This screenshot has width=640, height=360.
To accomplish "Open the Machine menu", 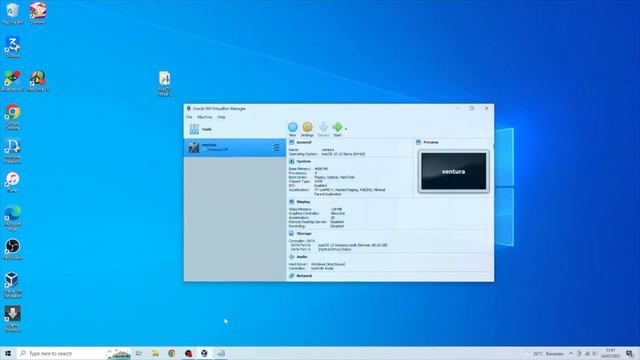I will click(204, 117).
